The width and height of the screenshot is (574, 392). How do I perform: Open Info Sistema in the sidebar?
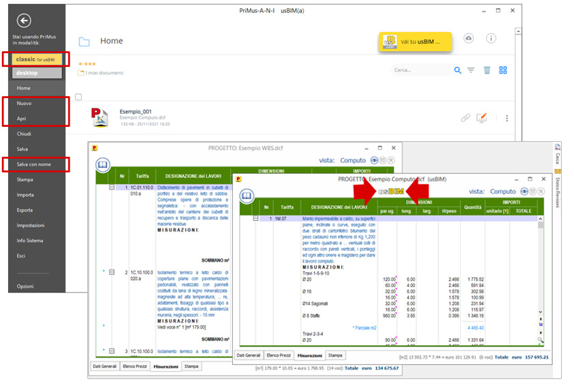29,241
